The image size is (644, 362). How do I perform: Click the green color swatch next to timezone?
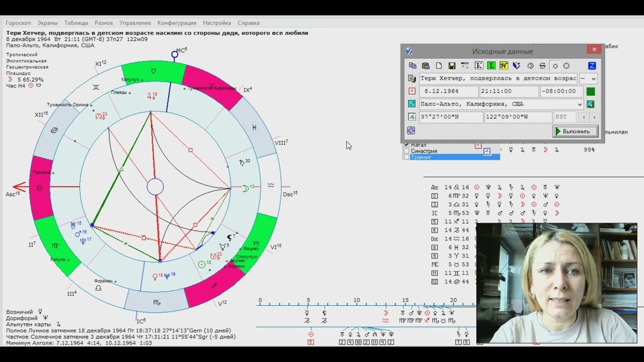(x=591, y=92)
